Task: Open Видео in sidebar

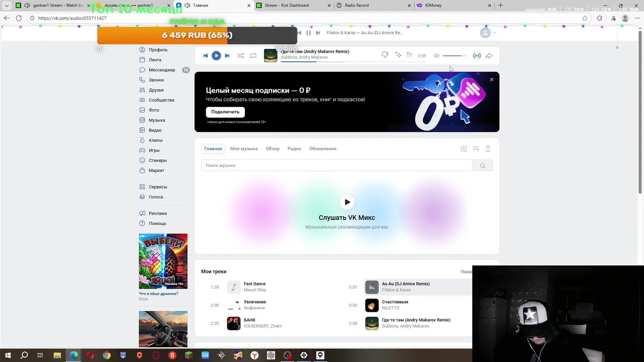Action: 155,130
